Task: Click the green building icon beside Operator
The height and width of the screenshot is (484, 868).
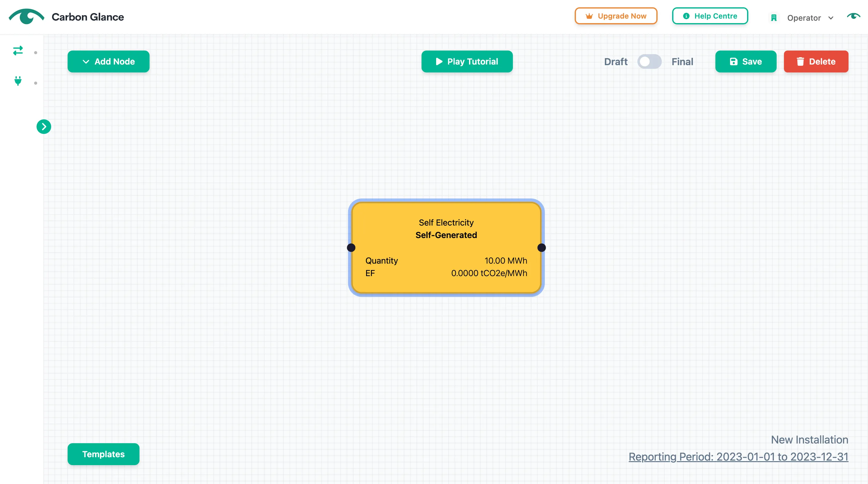Action: (774, 18)
